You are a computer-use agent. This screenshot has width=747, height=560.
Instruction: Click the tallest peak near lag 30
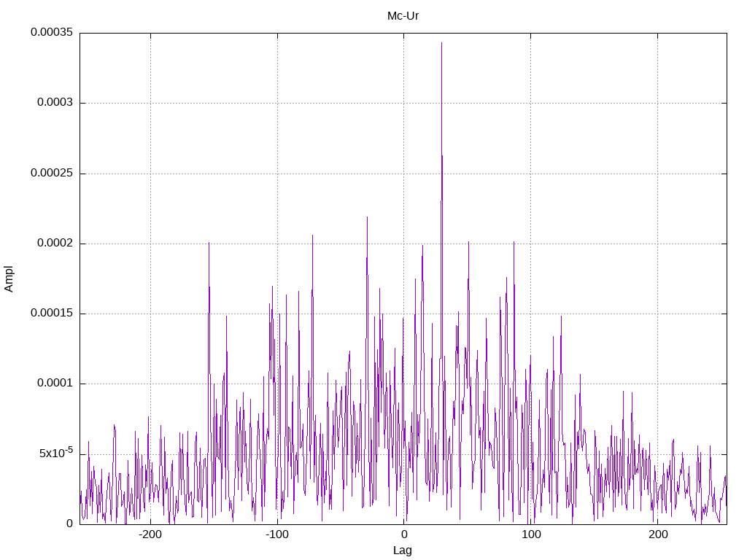pyautogui.click(x=441, y=43)
